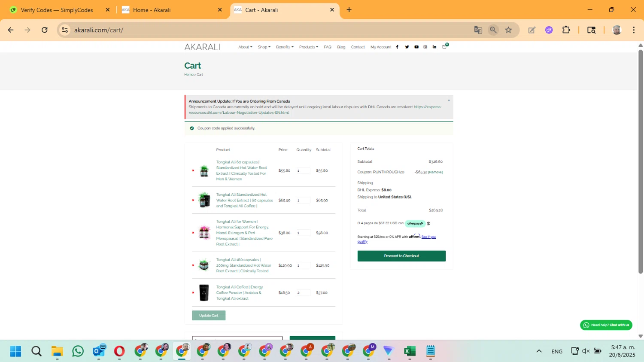This screenshot has width=644, height=362.
Task: Open Google Translate icon in address bar
Action: click(478, 30)
